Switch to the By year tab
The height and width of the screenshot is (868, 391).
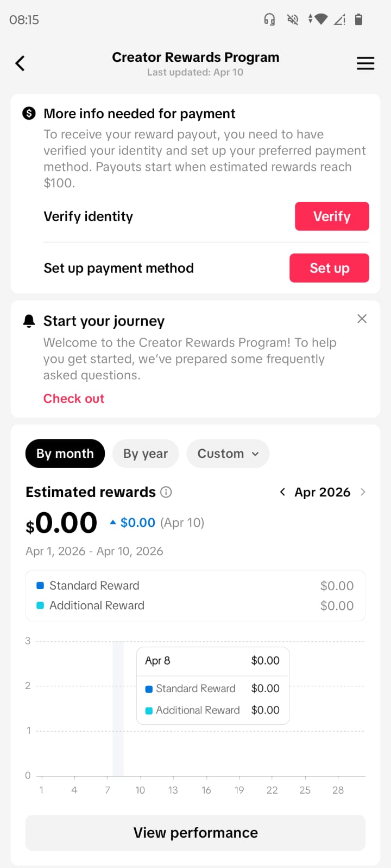(146, 454)
